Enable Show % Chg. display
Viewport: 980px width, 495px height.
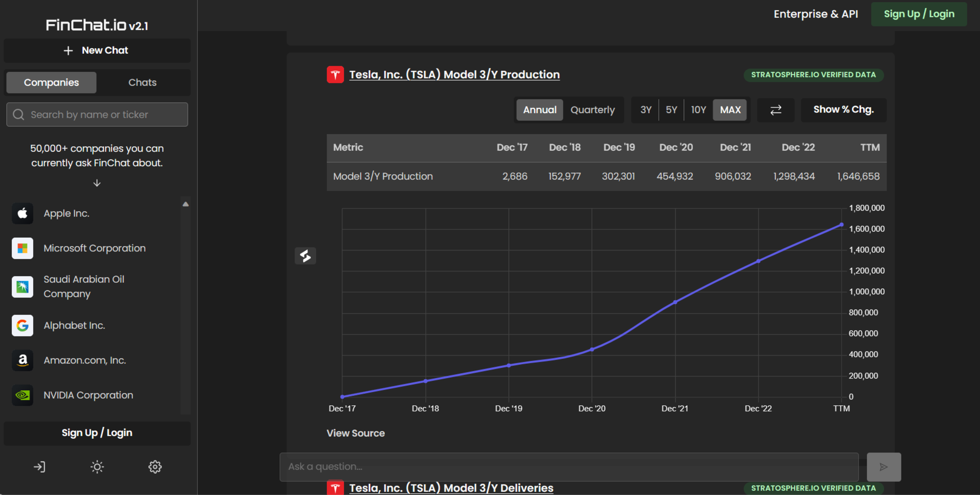click(x=843, y=109)
